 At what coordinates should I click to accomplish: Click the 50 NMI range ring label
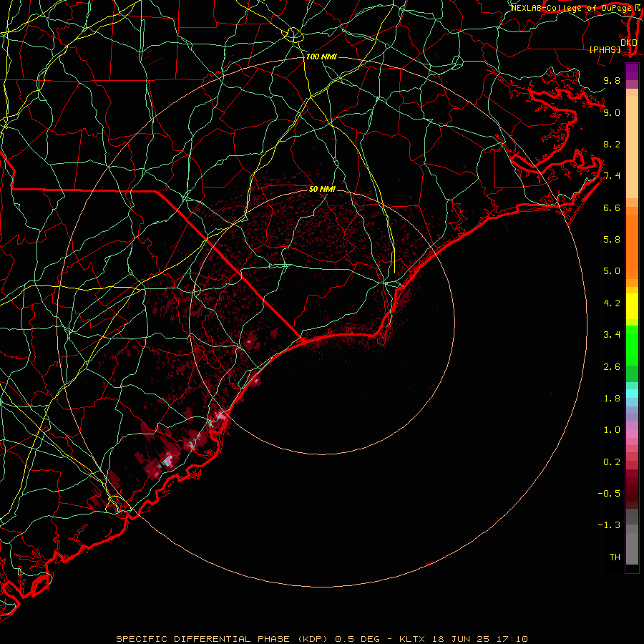coord(322,189)
